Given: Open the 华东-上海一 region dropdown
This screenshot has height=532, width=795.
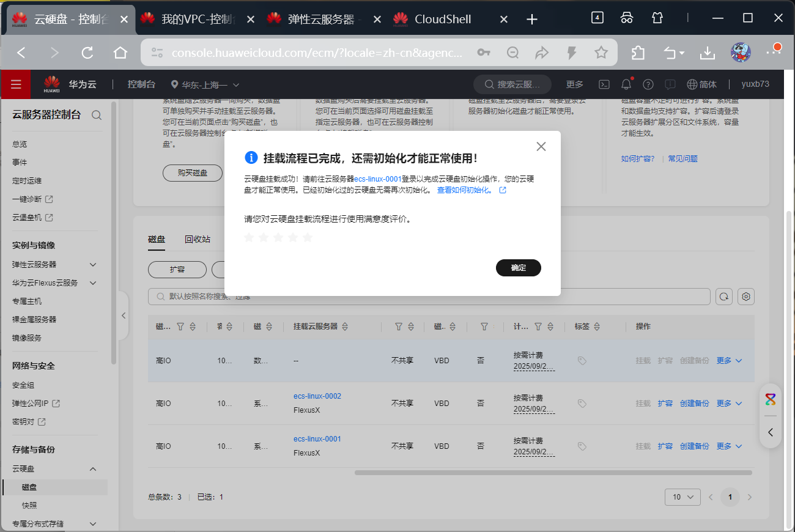Looking at the screenshot, I should point(205,84).
